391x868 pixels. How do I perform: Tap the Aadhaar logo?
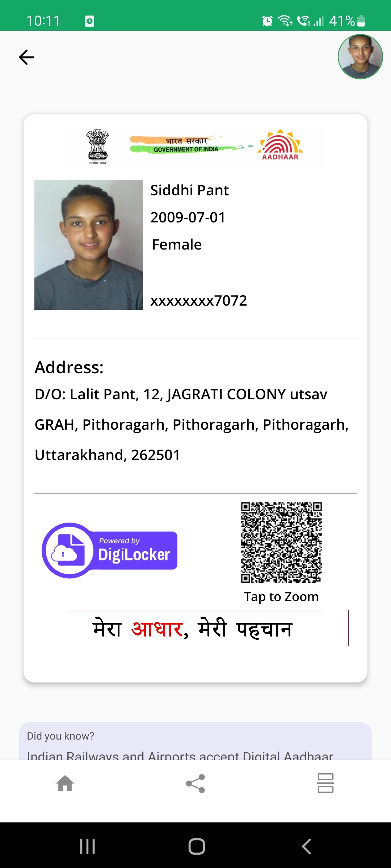[x=280, y=145]
